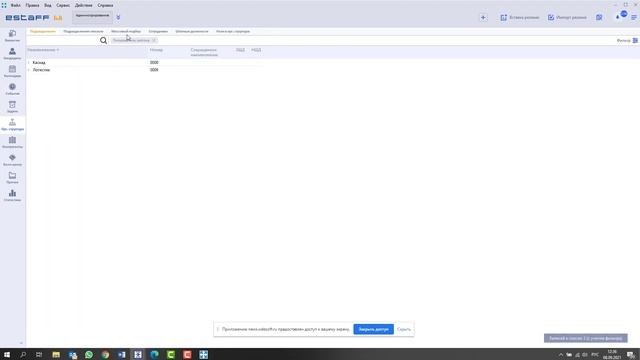Remove the filter chip in the search bar
The width and height of the screenshot is (640, 360).
coord(153,40)
